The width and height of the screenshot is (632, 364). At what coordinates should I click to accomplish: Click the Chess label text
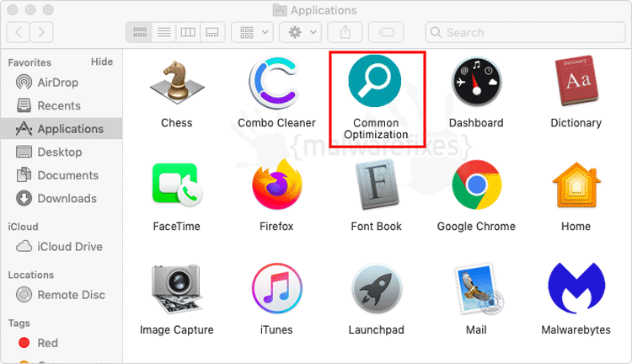[x=177, y=122]
